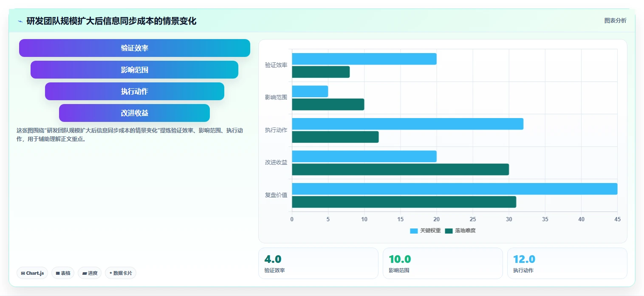644x296 pixels.
Task: Click the 影响范围 落地难度 green bar
Action: coord(328,104)
